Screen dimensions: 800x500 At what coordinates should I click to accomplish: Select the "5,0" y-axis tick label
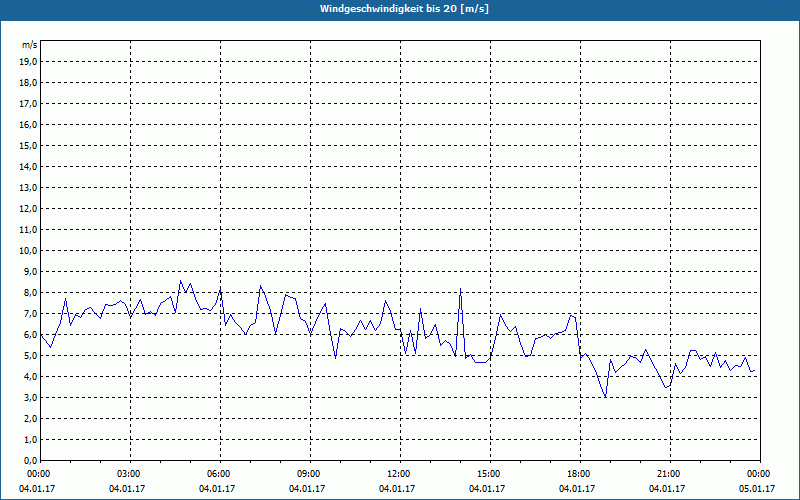(30, 356)
